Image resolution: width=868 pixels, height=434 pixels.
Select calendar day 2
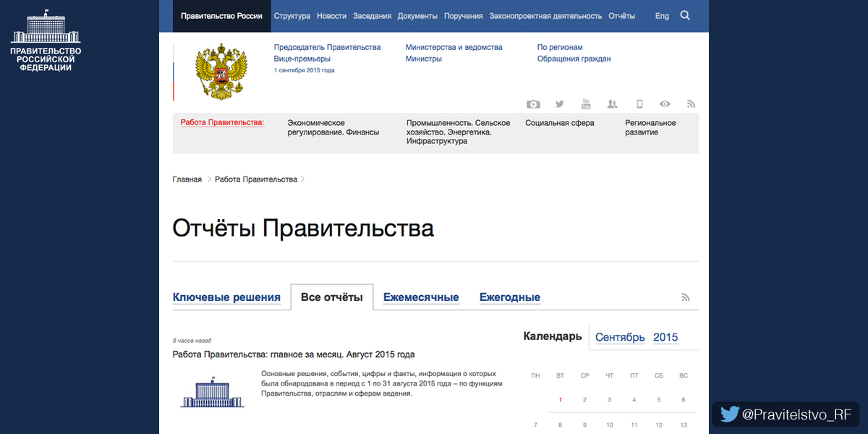[x=584, y=399]
